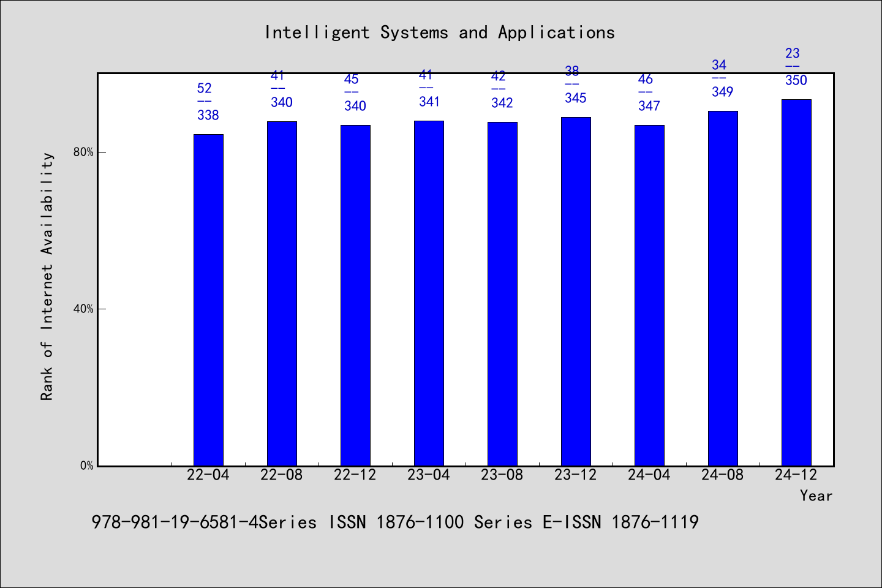882x588 pixels.
Task: Click the x-axis label '22-12'
Action: pos(355,475)
